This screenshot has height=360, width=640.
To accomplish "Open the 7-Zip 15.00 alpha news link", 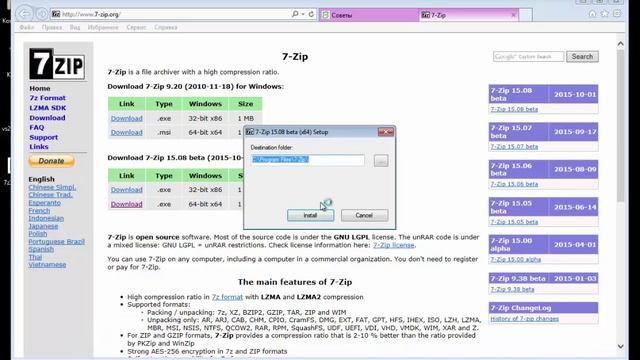I will pyautogui.click(x=516, y=259).
